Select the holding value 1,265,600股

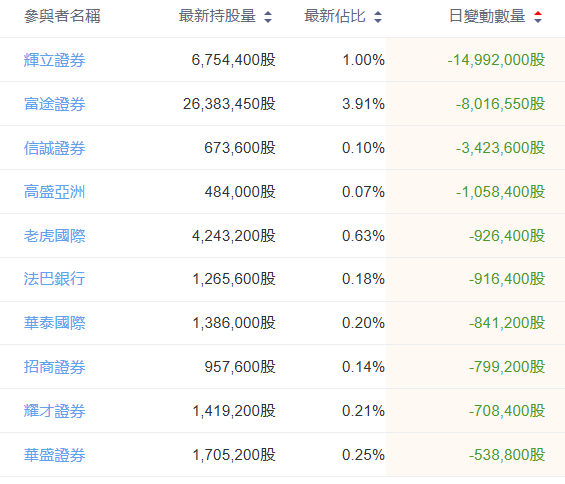(234, 279)
